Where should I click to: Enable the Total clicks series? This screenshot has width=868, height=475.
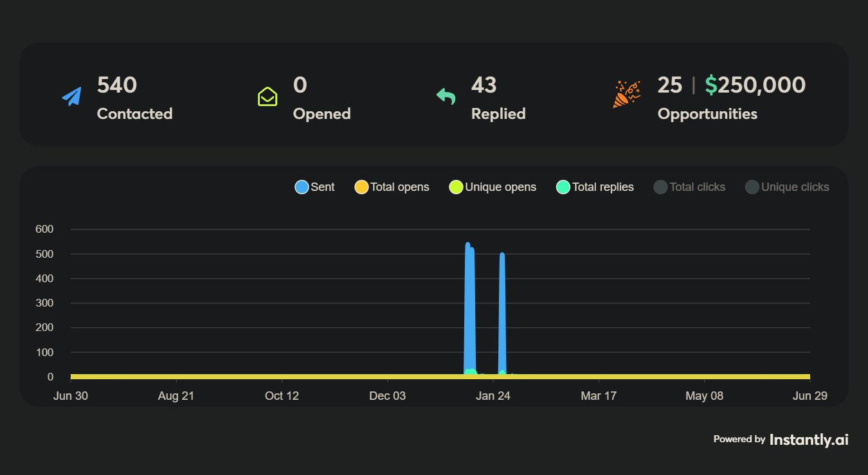689,187
